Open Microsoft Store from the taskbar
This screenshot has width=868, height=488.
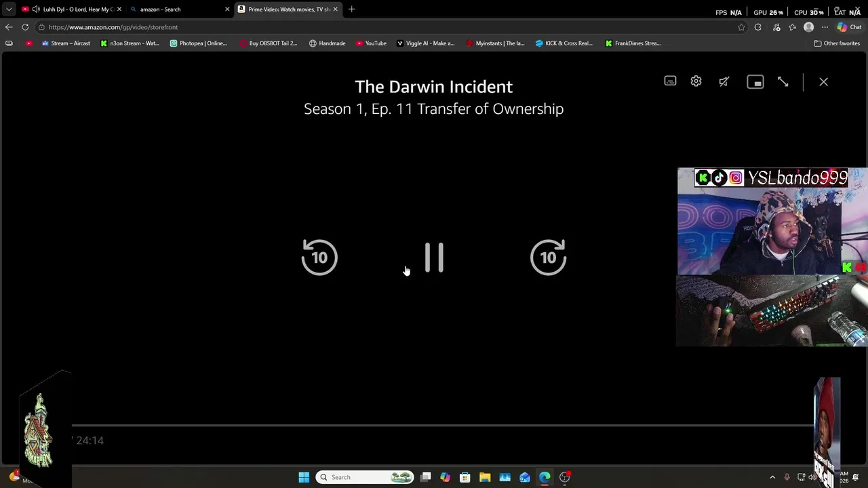tap(465, 477)
